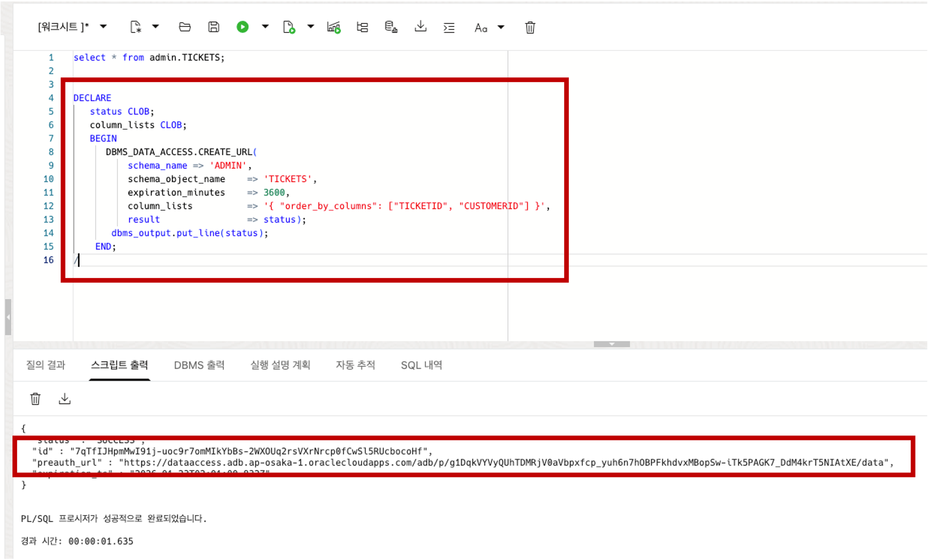Viewport: 928px width, 560px height.
Task: Switch to the 질의 결과 tab
Action: click(46, 364)
